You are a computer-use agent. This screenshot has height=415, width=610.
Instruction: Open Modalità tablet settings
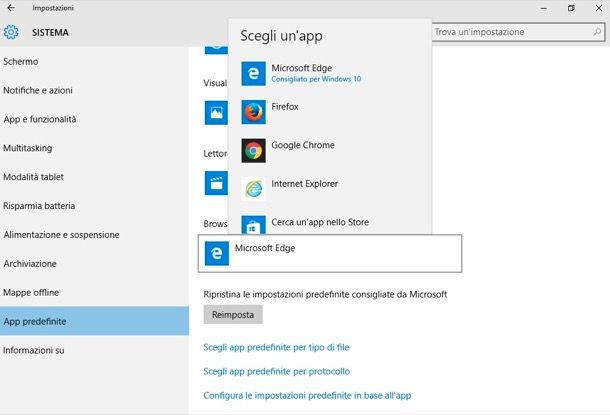click(x=94, y=177)
